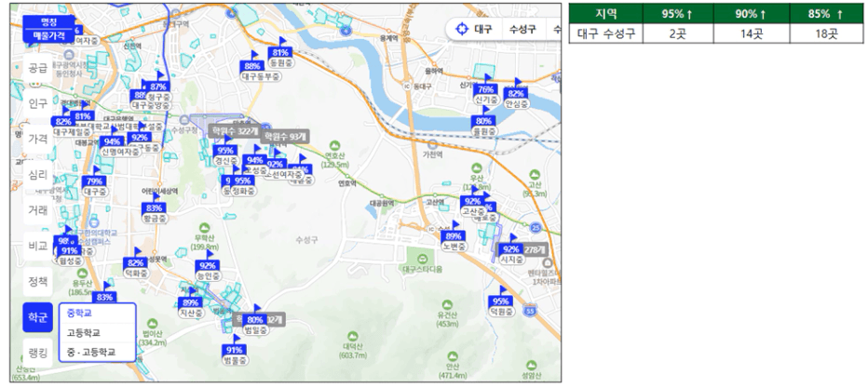This screenshot has width=868, height=388.
Task: Click the 정화중 95% flag marker
Action: point(242,181)
